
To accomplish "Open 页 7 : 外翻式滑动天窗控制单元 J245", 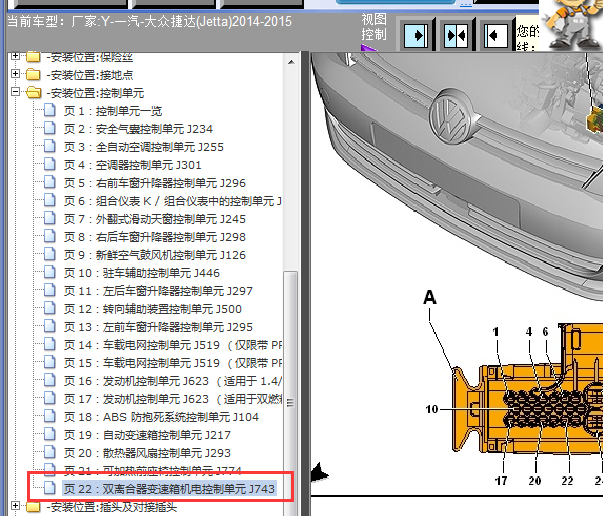I will [x=155, y=219].
